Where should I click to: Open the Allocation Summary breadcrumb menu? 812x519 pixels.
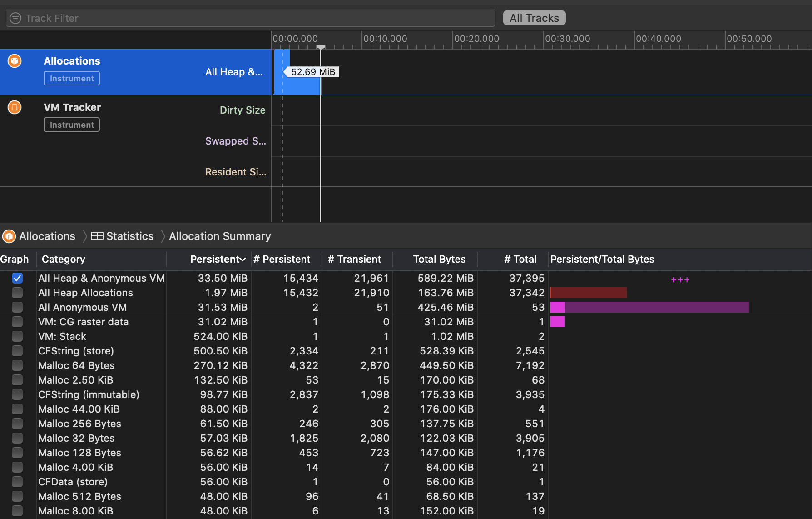coord(220,236)
